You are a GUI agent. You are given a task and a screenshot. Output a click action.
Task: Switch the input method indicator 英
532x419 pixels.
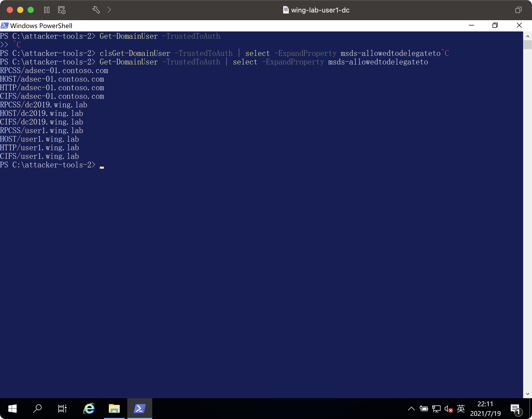tap(461, 409)
